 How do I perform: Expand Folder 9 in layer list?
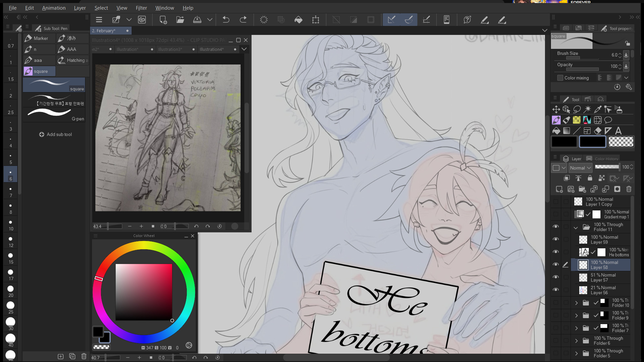pos(577,315)
